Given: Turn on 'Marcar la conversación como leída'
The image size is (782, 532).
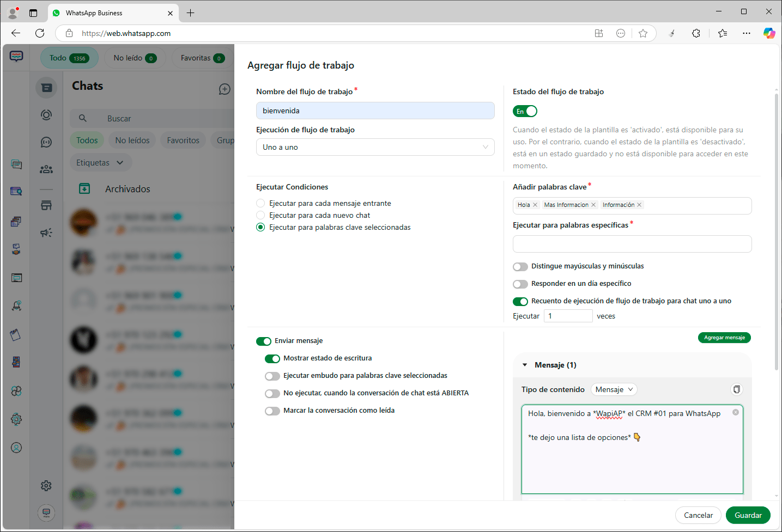Looking at the screenshot, I should (x=272, y=411).
